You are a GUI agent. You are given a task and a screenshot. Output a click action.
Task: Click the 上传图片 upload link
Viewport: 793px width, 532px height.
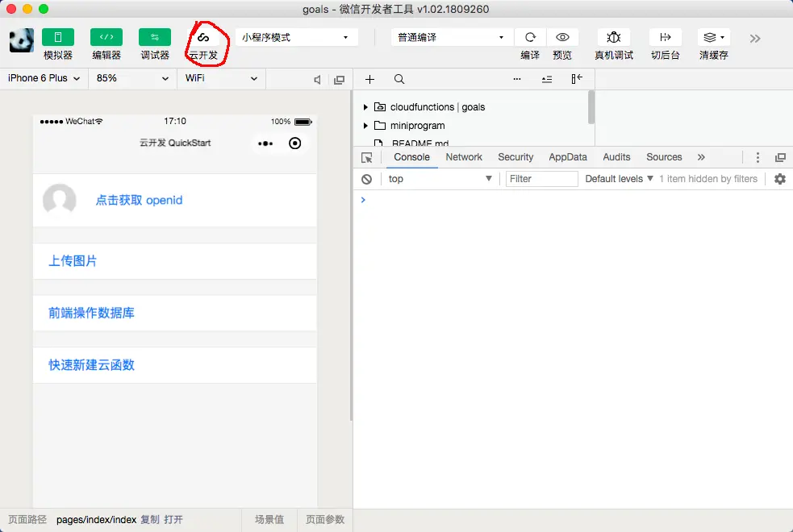[73, 260]
